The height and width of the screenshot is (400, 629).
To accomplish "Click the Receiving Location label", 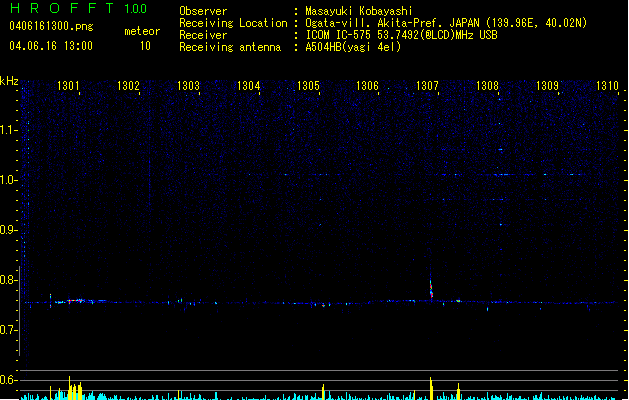I will pos(233,23).
